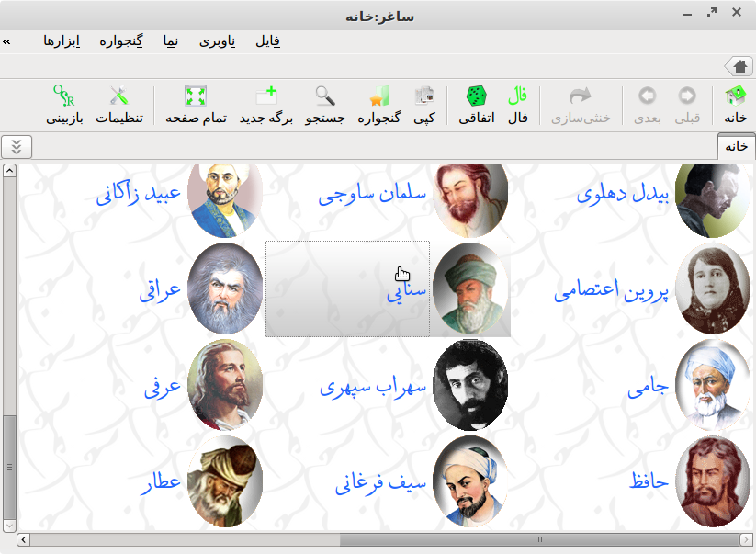The width and height of the screenshot is (756, 554).
Task: Open the ناوبری (Navigation) menu
Action: [218, 41]
